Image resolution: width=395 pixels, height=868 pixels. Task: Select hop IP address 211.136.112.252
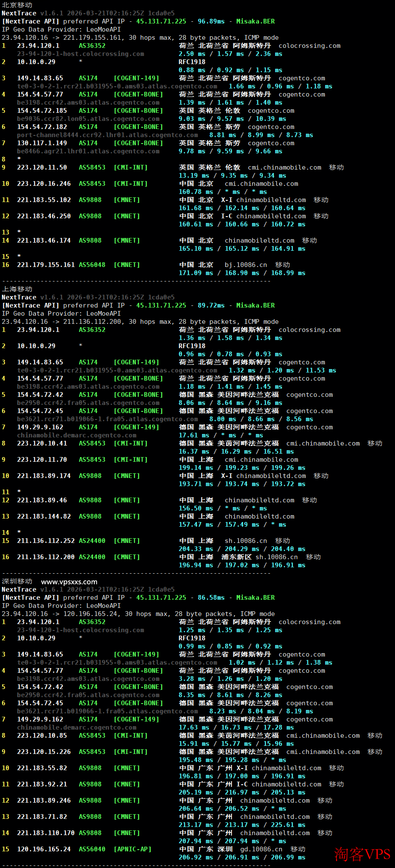[x=46, y=541]
